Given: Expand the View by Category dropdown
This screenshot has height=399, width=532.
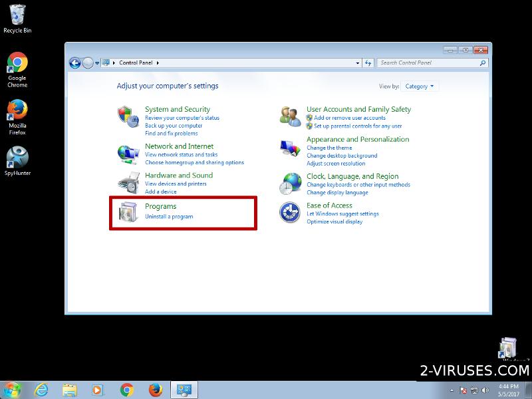Looking at the screenshot, I should tap(420, 86).
